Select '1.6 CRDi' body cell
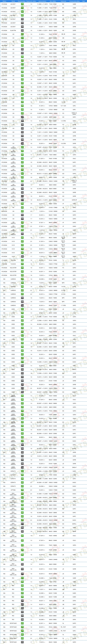The image size is (87, 644). pyautogui.click(x=63, y=143)
